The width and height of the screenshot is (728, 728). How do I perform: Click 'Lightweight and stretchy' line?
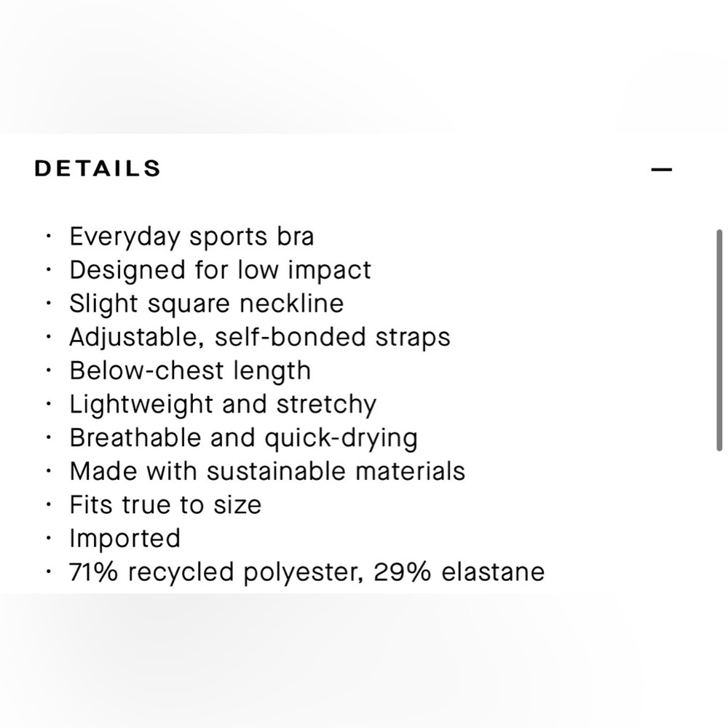(223, 404)
